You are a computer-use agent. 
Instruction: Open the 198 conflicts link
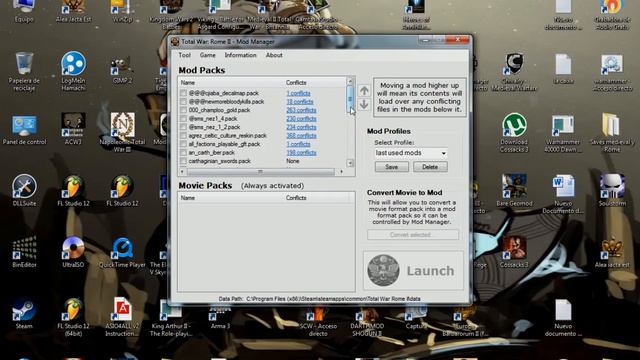301,153
